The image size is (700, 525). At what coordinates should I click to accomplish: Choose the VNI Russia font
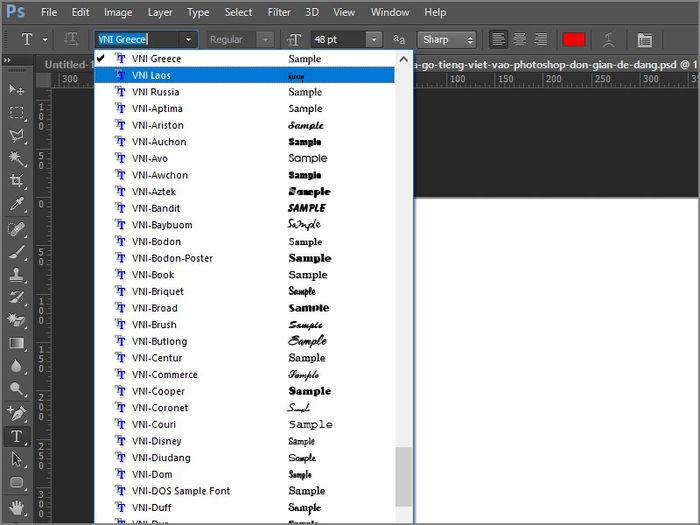click(244, 92)
